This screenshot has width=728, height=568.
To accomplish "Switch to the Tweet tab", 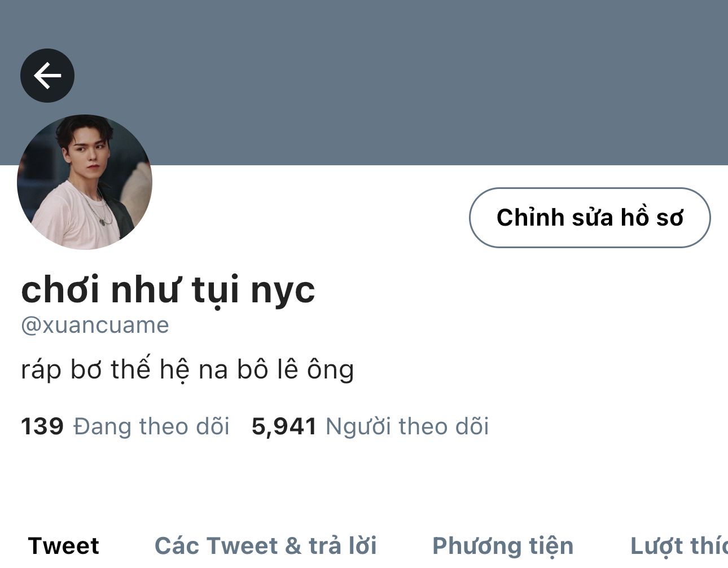I will [63, 545].
